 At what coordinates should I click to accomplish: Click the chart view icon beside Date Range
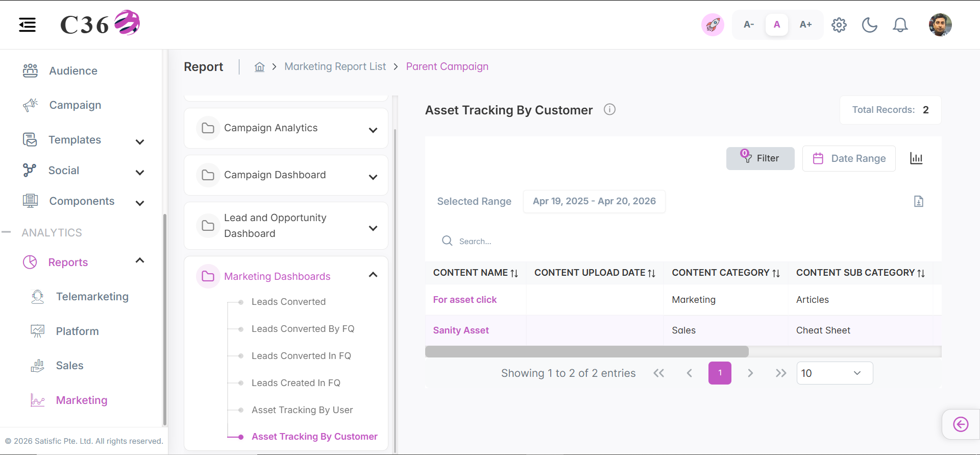916,158
